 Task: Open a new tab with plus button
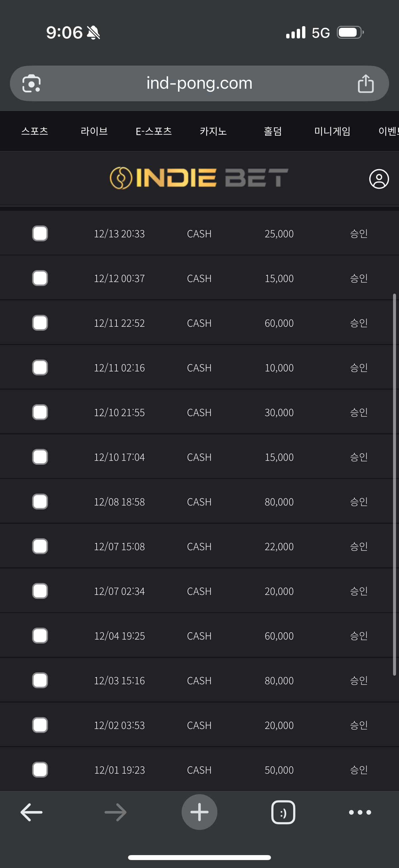199,812
